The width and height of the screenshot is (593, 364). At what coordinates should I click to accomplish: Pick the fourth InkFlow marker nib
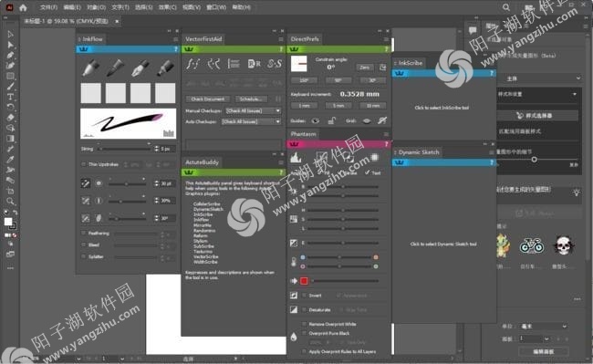165,68
